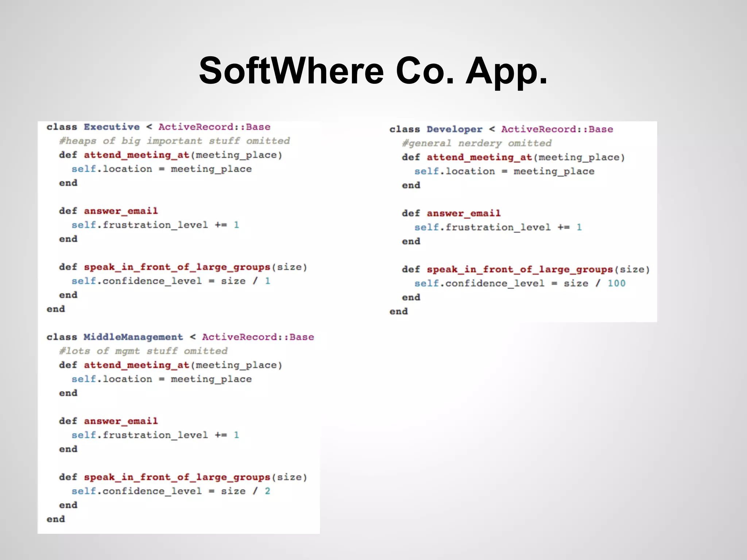Viewport: 747px width, 560px height.
Task: Click 'def answer_email' in the Executive class
Action: (109, 211)
